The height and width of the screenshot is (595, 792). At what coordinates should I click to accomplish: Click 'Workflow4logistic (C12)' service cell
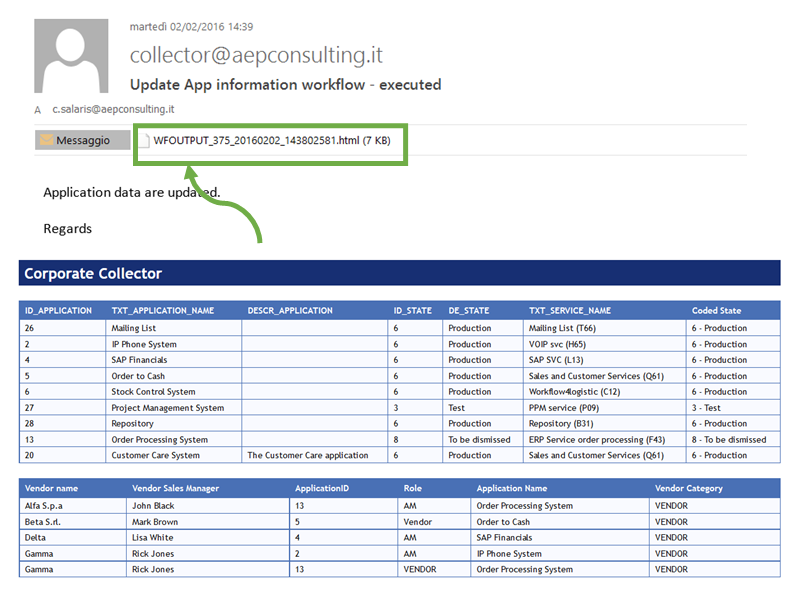(604, 391)
